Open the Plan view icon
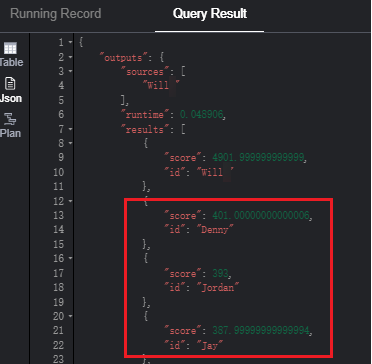Viewport: 372px width, 364px height. (x=11, y=120)
